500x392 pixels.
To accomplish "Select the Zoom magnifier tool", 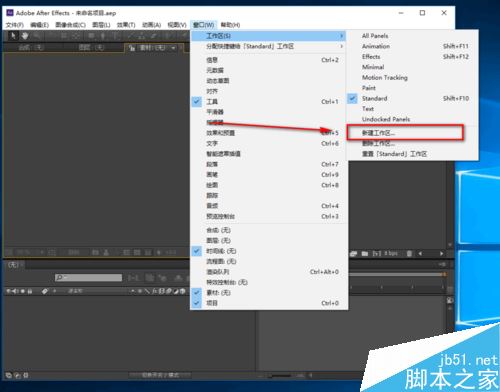I will click(37, 35).
